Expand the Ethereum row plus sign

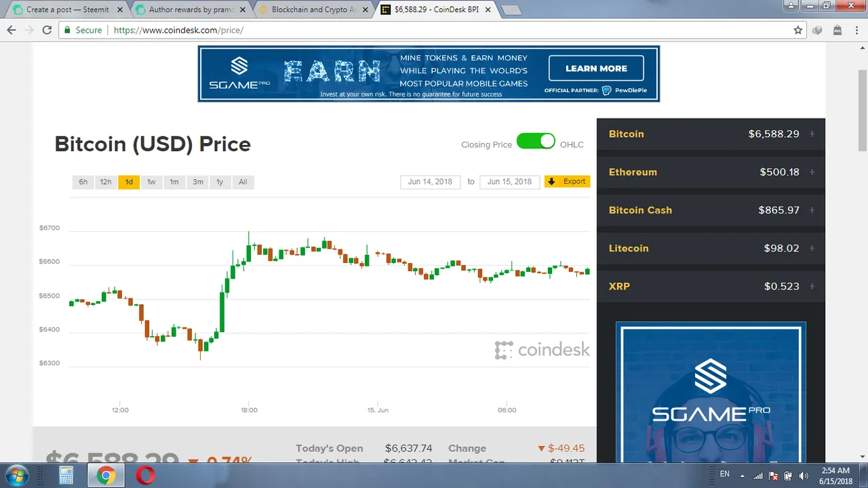click(812, 172)
